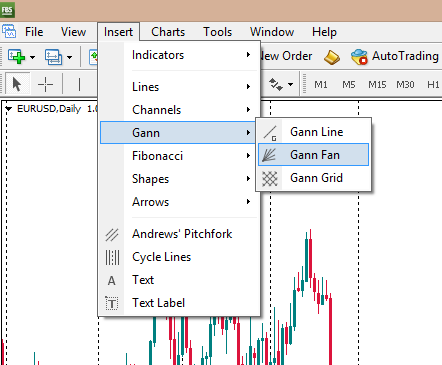
Task: Choose Gann Line from submenu
Action: (313, 132)
